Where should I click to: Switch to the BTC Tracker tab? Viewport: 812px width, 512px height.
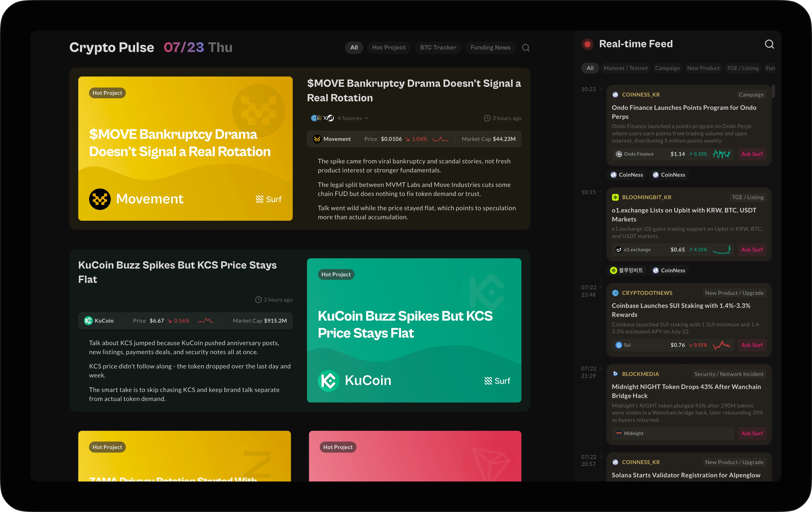pos(438,48)
